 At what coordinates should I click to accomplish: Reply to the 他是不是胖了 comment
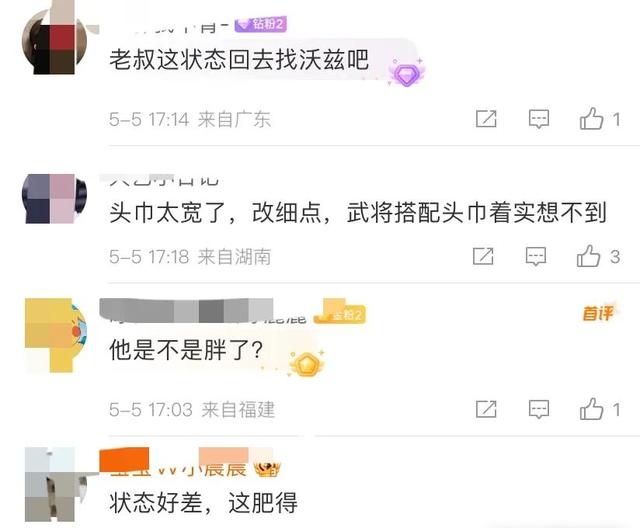pyautogui.click(x=539, y=409)
